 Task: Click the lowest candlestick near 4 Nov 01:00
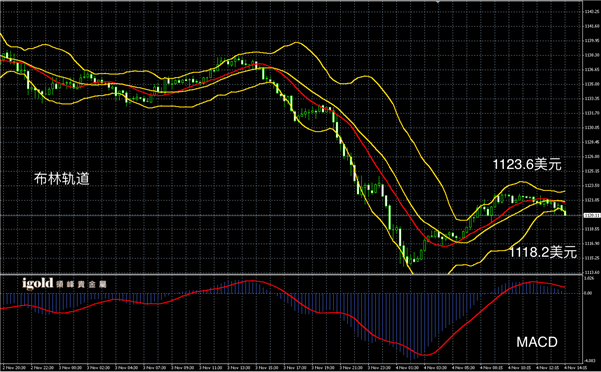(407, 260)
